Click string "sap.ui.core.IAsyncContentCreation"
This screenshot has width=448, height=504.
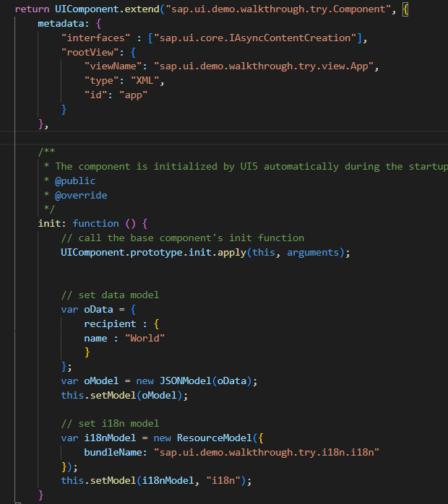255,38
